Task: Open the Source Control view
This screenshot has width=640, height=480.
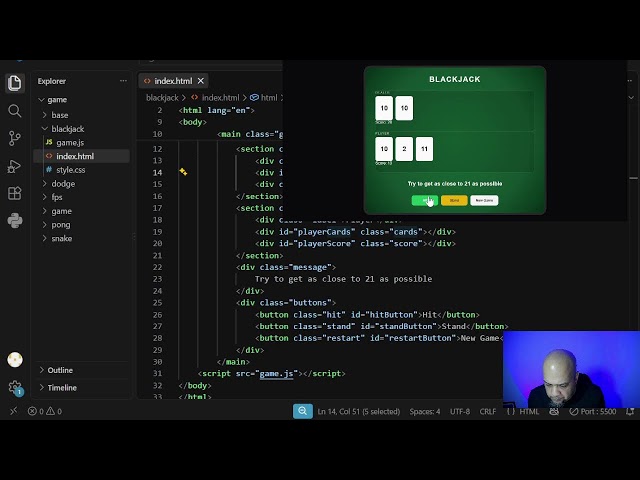Action: point(15,138)
